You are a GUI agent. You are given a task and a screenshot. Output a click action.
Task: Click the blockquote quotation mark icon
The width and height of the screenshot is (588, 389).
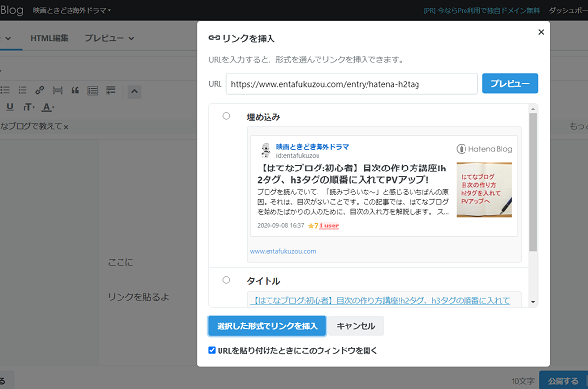[75, 90]
